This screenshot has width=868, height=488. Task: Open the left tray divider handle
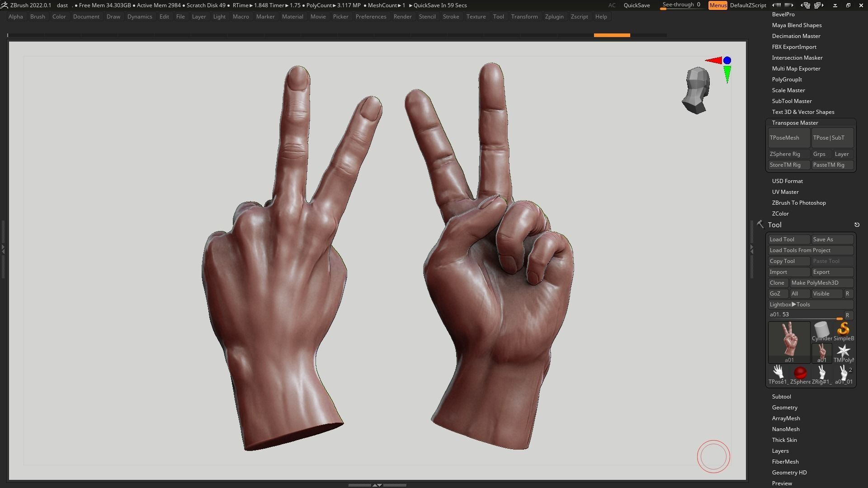point(3,249)
